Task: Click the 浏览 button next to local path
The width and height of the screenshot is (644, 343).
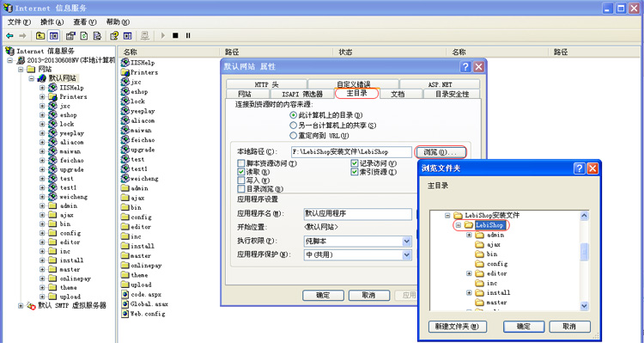Action: click(440, 152)
